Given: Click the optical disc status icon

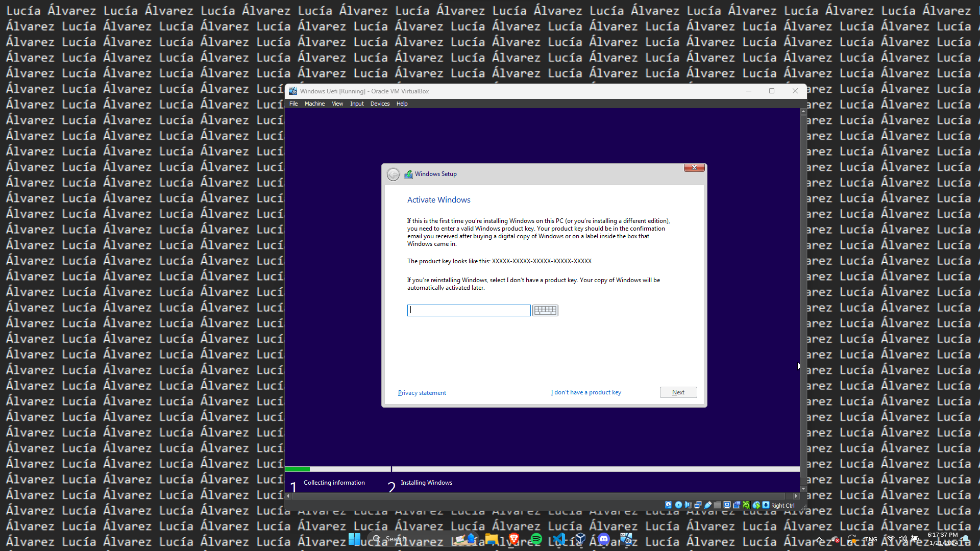Looking at the screenshot, I should 678,505.
